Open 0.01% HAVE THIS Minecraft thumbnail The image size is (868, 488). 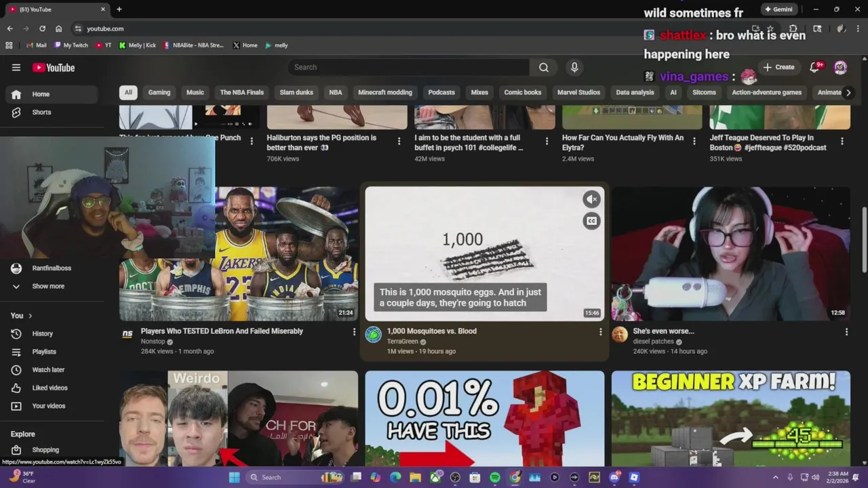tap(485, 418)
